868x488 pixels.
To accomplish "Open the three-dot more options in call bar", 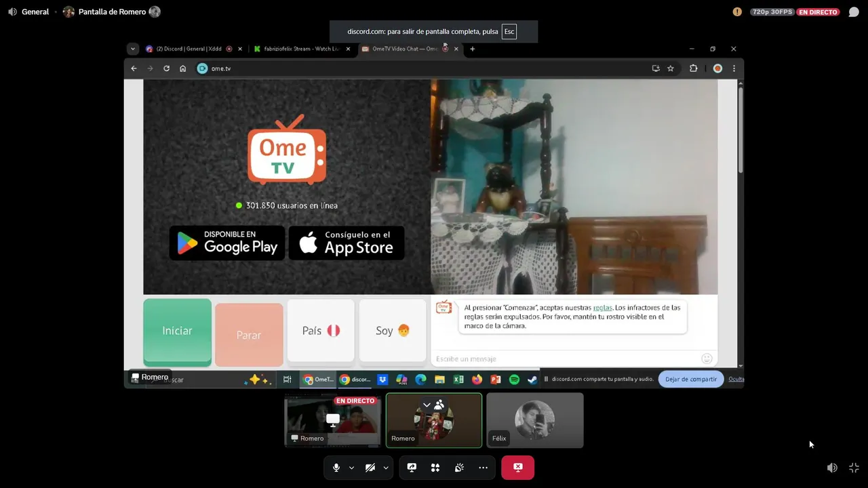I will coord(483,468).
